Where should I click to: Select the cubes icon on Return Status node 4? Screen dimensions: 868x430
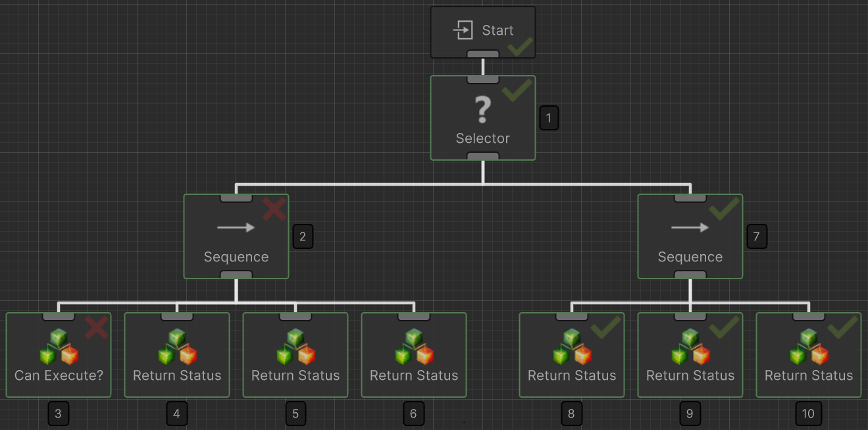pos(176,346)
